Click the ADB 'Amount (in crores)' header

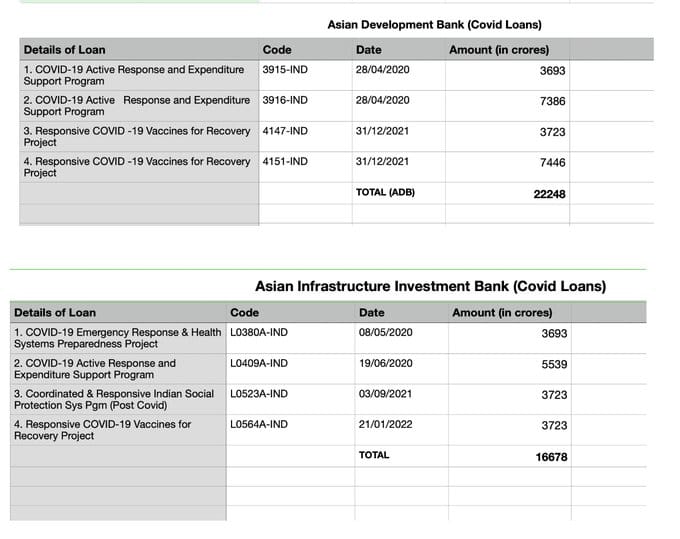coord(507,49)
